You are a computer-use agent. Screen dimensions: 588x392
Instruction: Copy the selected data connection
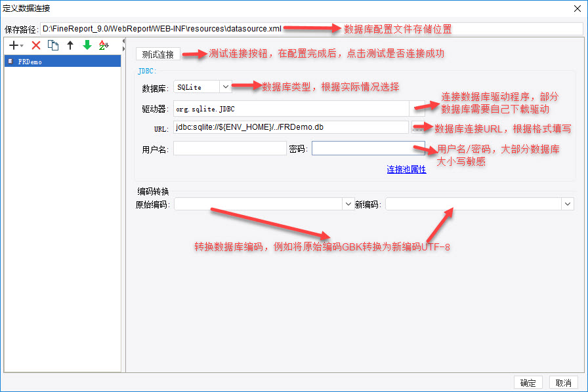pyautogui.click(x=53, y=45)
